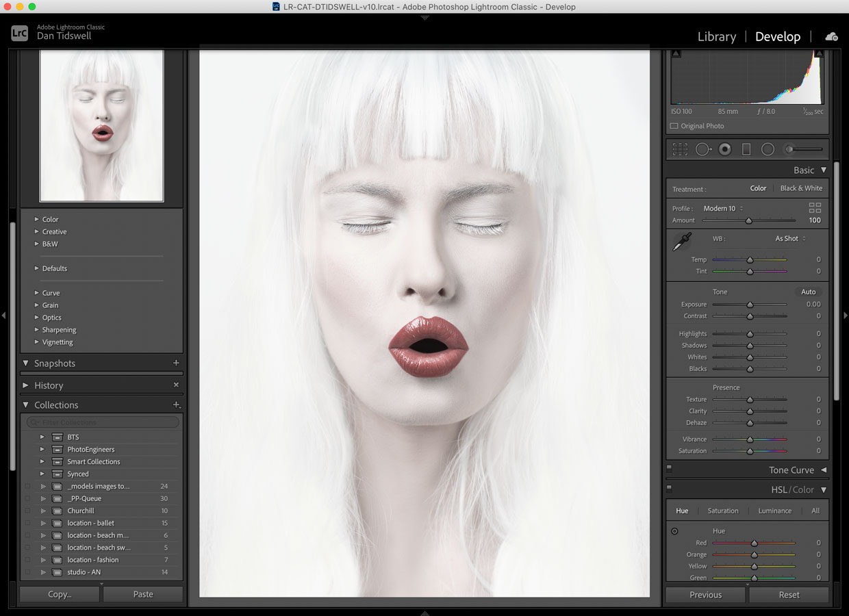Switch Treatment to Black & White
The width and height of the screenshot is (849, 616).
pyautogui.click(x=801, y=188)
